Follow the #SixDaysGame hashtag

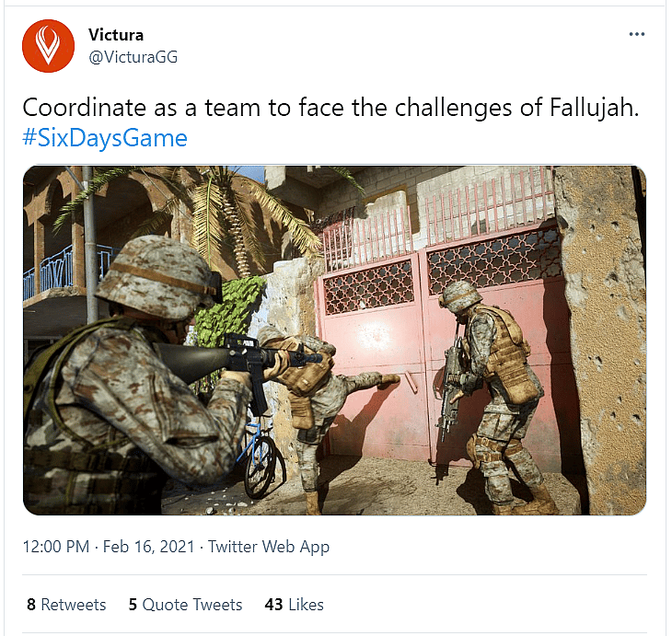[x=105, y=138]
